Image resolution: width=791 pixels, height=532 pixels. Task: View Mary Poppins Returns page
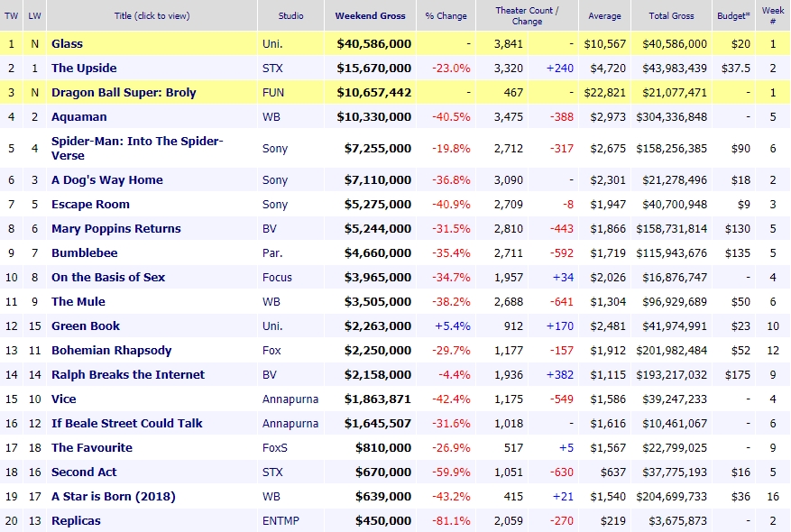pos(116,228)
